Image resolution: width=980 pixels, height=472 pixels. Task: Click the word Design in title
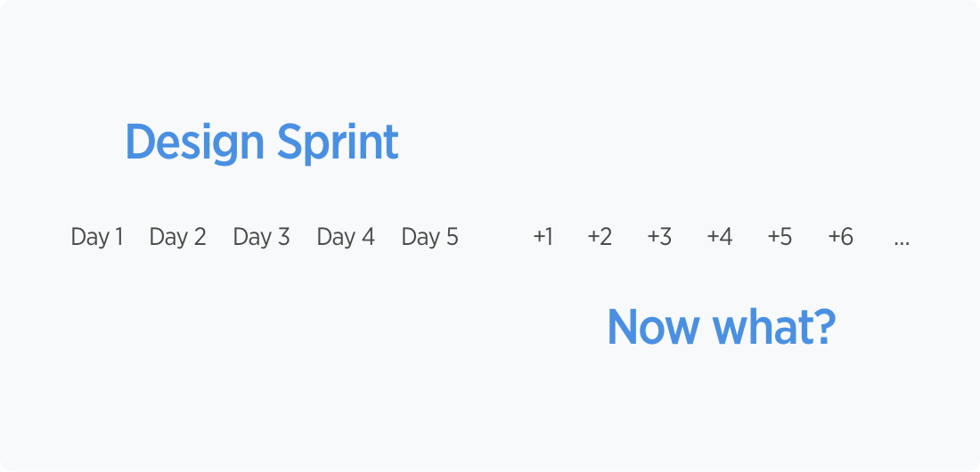pos(195,143)
